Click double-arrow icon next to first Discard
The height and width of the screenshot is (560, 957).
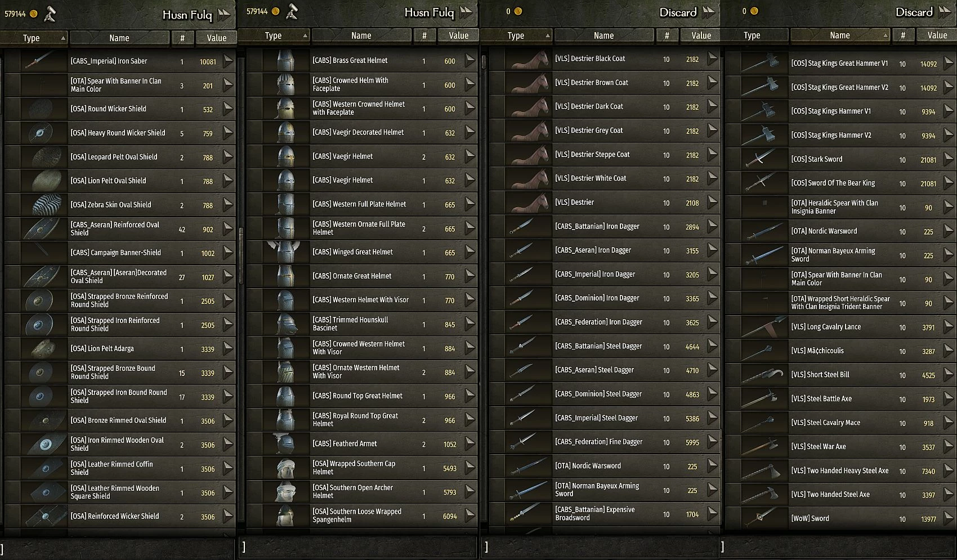click(709, 11)
